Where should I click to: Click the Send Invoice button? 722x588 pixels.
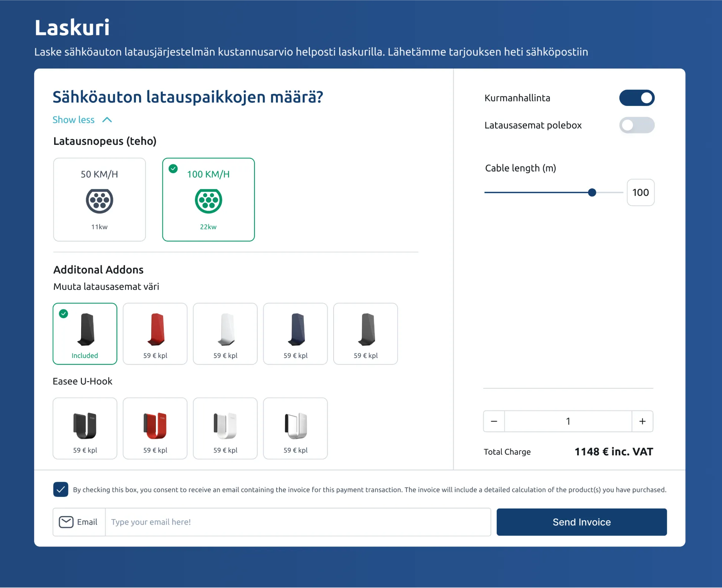point(581,522)
